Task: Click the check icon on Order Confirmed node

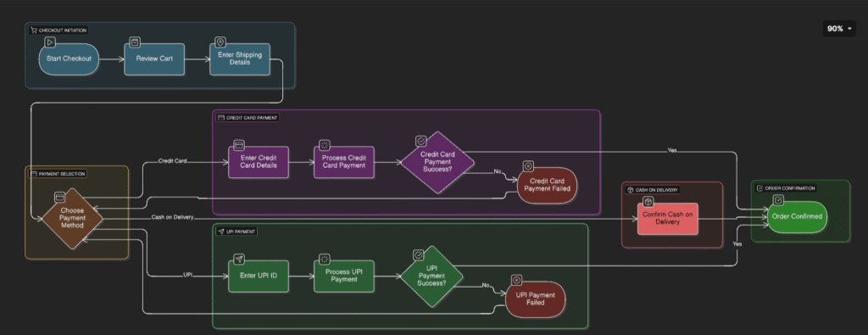Action: (778, 200)
